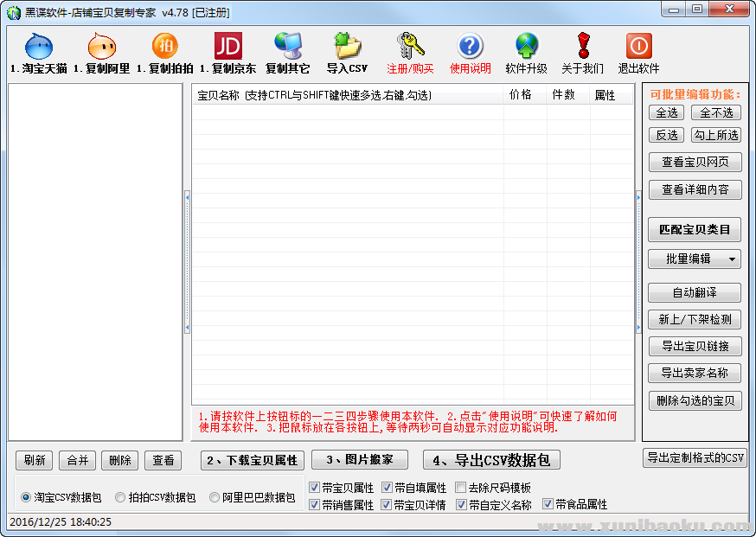
Task: Click the 导入CSV folder icon
Action: 347,47
